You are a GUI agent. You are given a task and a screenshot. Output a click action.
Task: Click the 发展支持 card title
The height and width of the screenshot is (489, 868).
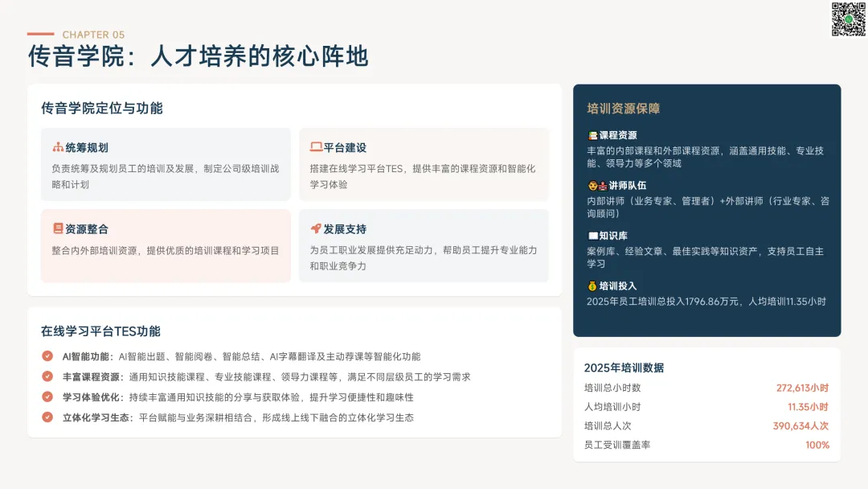(x=346, y=228)
